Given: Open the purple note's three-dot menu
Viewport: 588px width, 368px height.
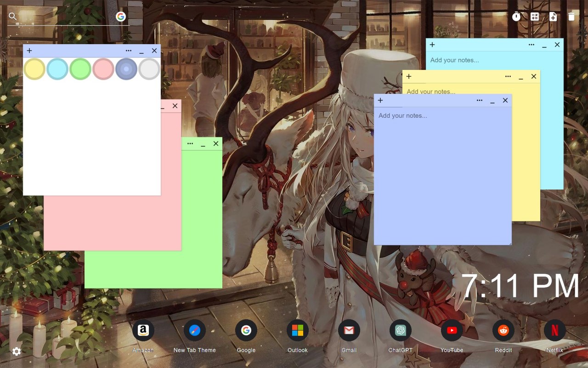Looking at the screenshot, I should pos(480,100).
